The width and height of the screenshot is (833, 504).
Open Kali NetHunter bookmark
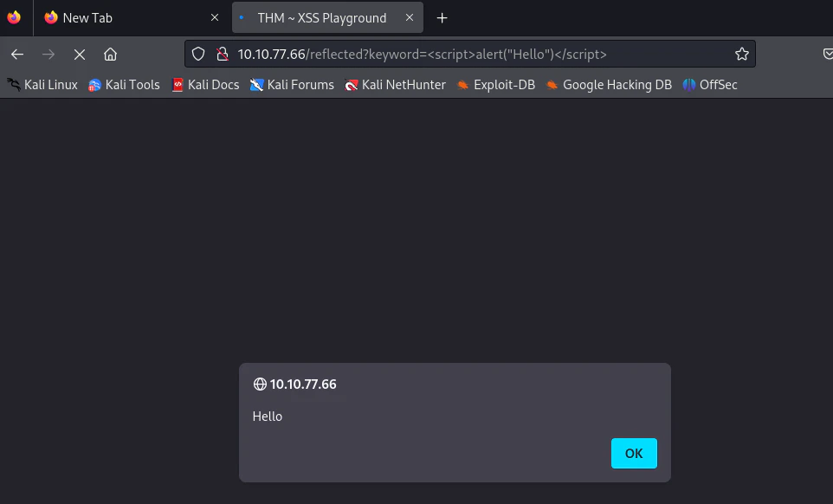coord(395,85)
